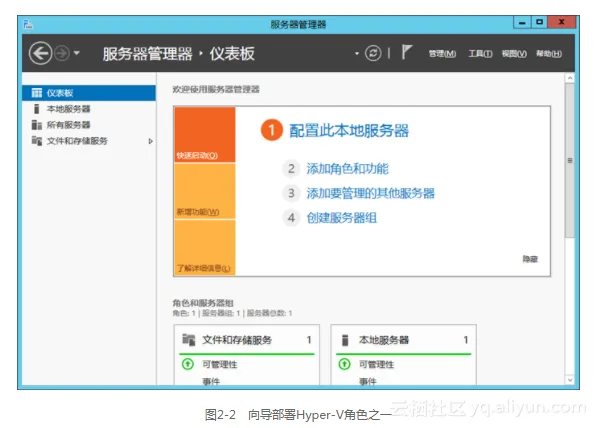This screenshot has width=597, height=428.
Task: Click the 配置此本地服务器 link
Action: [349, 130]
